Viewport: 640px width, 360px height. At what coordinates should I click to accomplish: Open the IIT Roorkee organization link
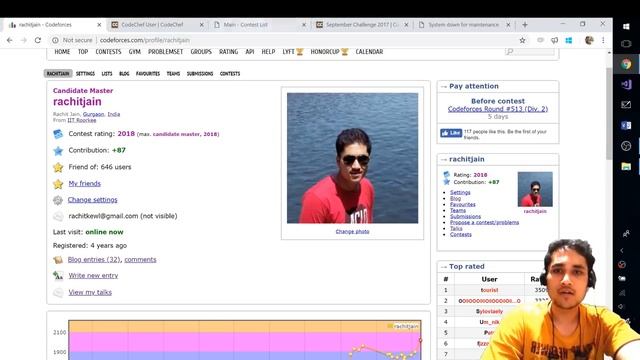[82, 120]
